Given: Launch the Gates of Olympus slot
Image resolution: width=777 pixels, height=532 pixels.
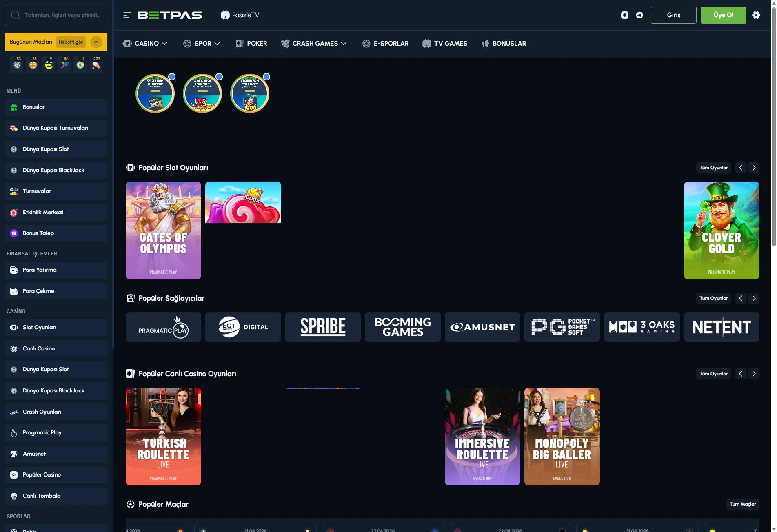Looking at the screenshot, I should [163, 231].
